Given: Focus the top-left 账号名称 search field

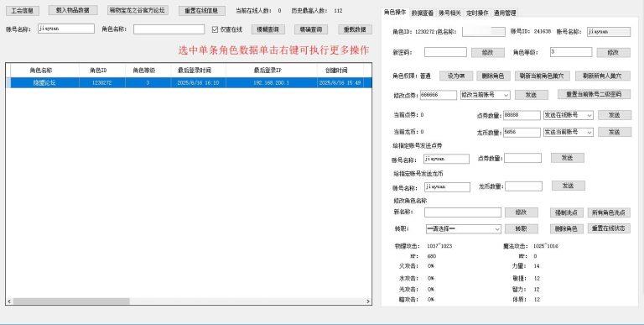Looking at the screenshot, I should tap(66, 29).
